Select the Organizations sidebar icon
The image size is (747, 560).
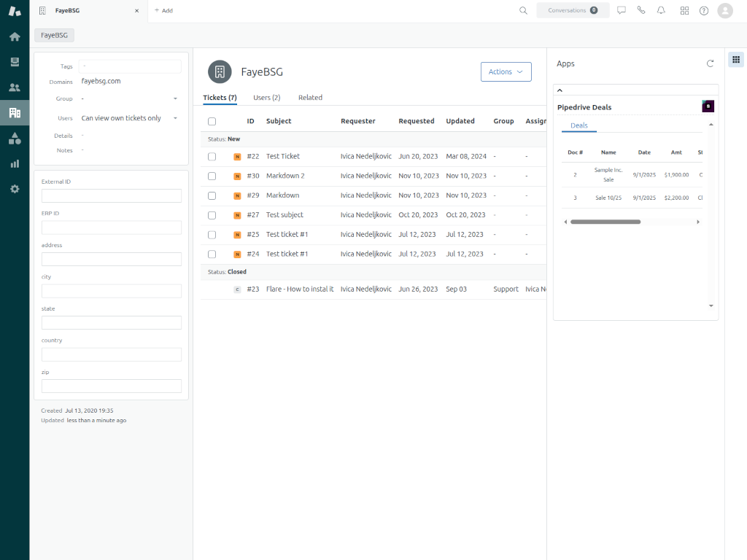click(15, 113)
